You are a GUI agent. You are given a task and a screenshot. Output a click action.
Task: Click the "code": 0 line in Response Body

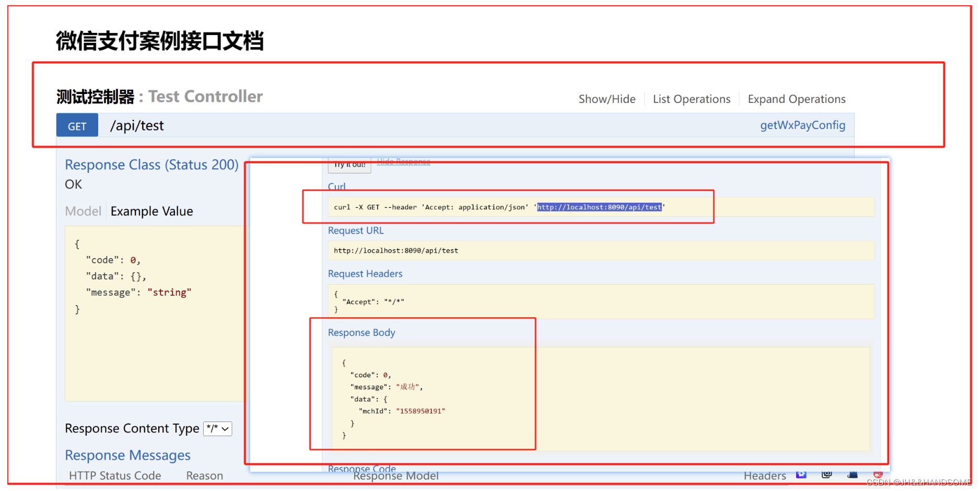point(370,375)
